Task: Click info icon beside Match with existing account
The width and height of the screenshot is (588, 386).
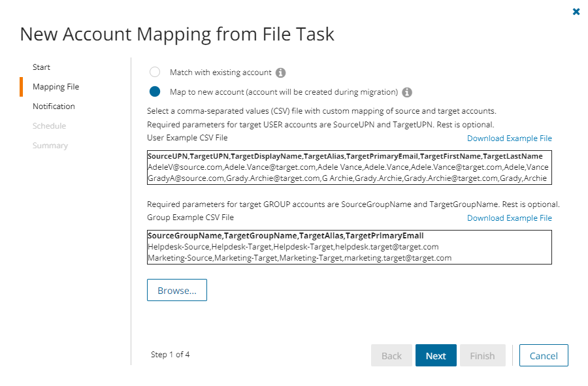Action: [x=281, y=72]
